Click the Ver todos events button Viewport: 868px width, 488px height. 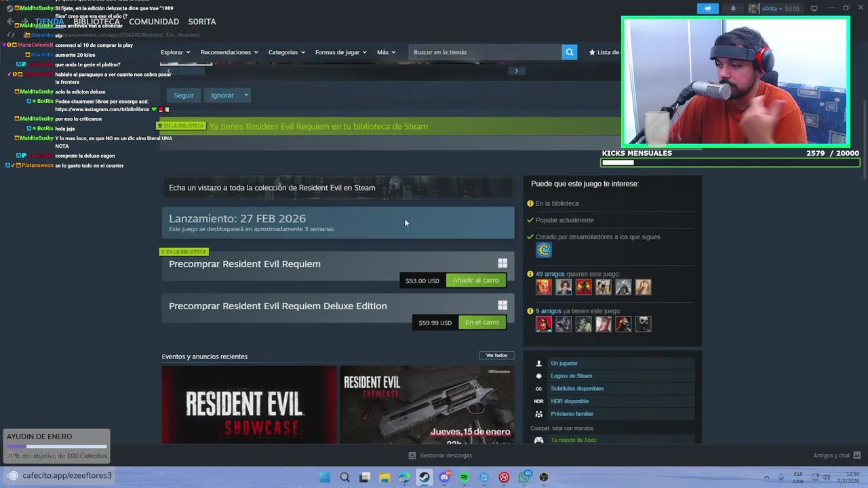pyautogui.click(x=496, y=355)
